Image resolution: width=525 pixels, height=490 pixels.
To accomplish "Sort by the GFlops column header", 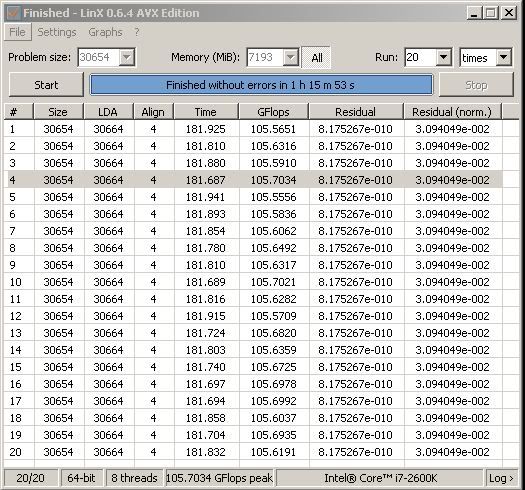I will point(273,112).
